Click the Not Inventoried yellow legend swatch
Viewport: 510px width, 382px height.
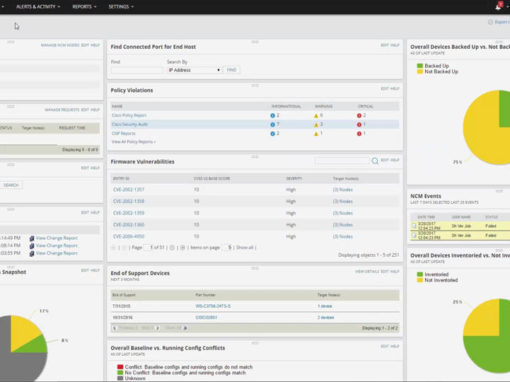420,280
